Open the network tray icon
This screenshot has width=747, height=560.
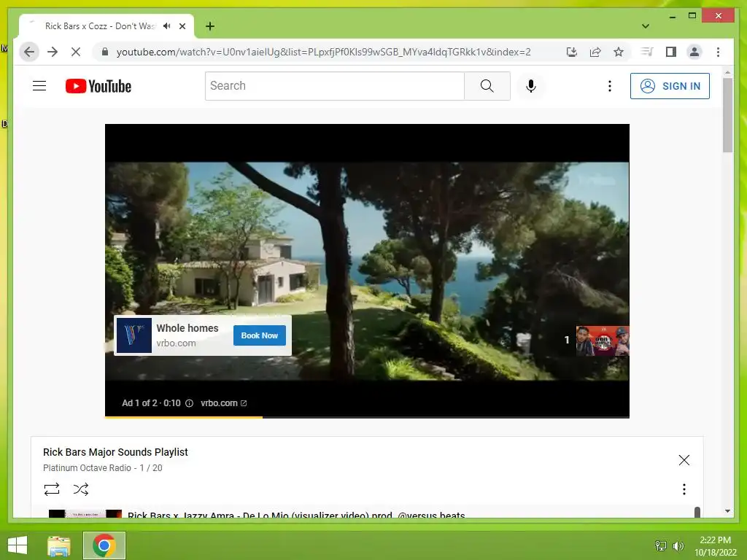[661, 545]
